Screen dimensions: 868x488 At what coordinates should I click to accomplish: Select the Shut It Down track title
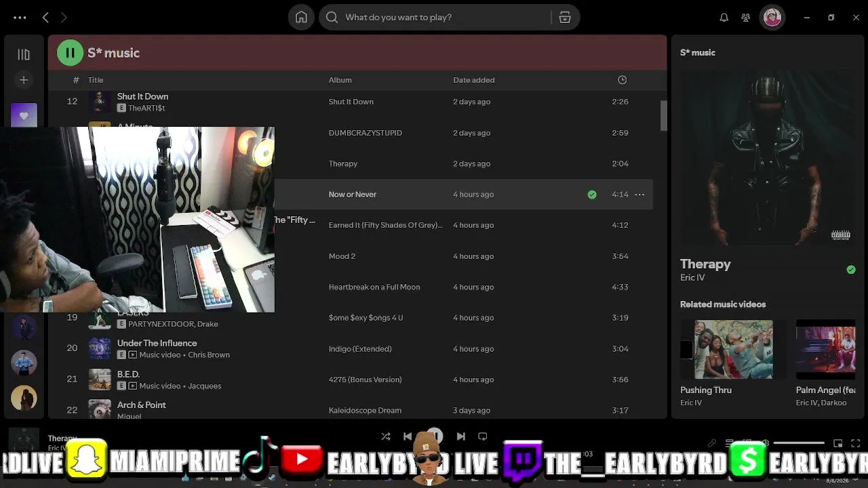point(142,97)
